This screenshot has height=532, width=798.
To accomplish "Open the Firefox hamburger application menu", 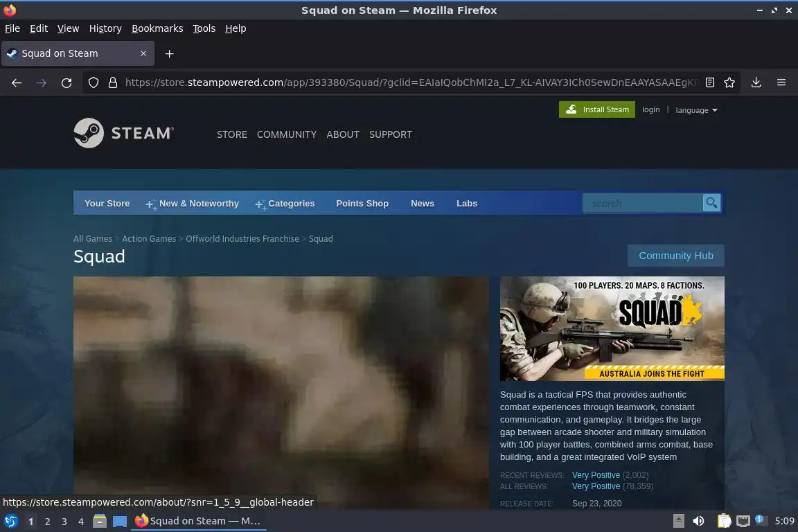I will (781, 82).
